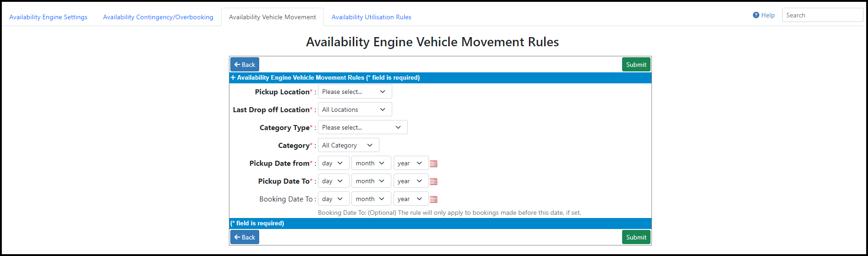868x256 pixels.
Task: Click the Help question mark icon
Action: pyautogui.click(x=756, y=15)
